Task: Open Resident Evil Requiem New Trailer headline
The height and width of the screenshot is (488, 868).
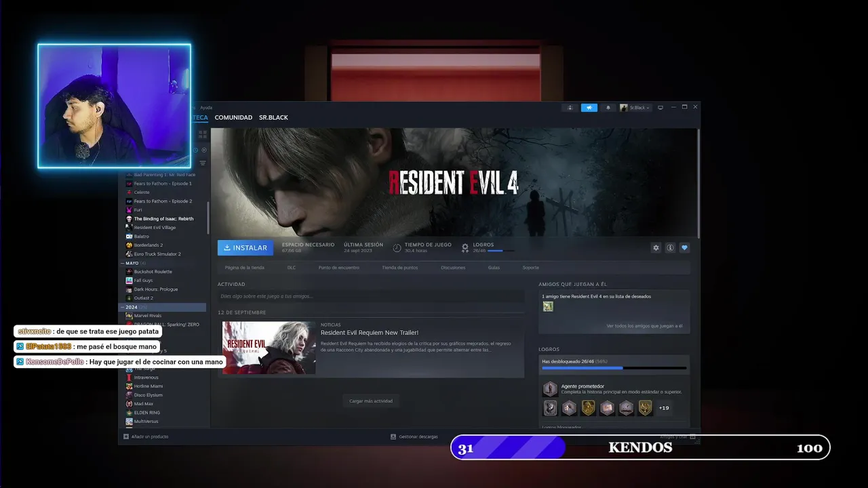Action: [x=370, y=333]
